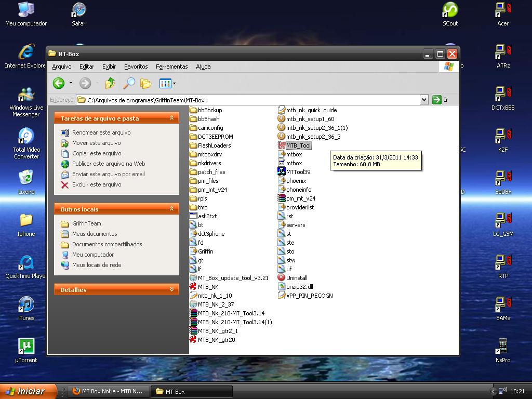Open the Ferramentas menu
The height and width of the screenshot is (399, 532).
click(x=171, y=66)
